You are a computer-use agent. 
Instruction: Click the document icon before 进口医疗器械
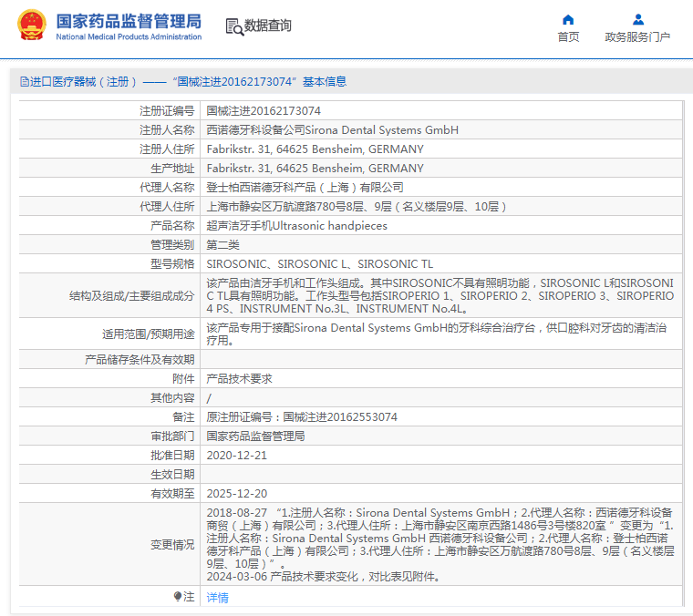[25, 81]
